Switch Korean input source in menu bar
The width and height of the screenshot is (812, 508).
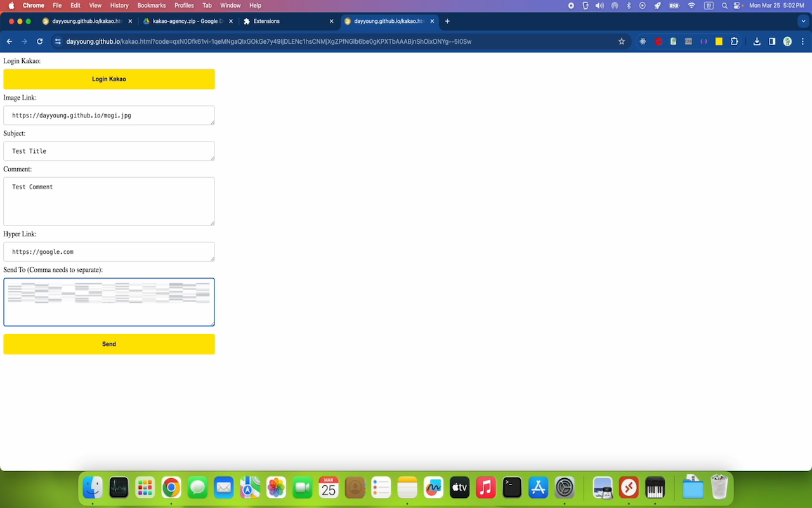point(709,5)
